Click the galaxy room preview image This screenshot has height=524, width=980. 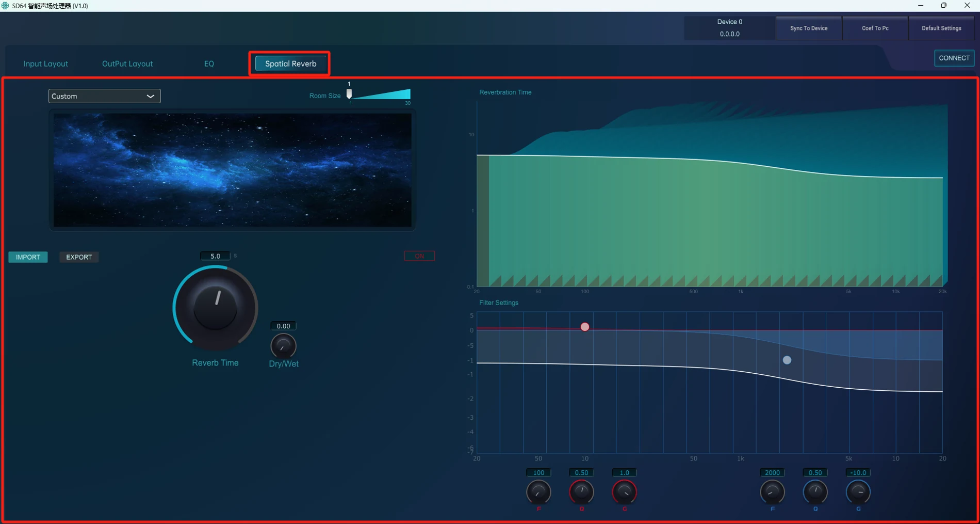(x=233, y=170)
